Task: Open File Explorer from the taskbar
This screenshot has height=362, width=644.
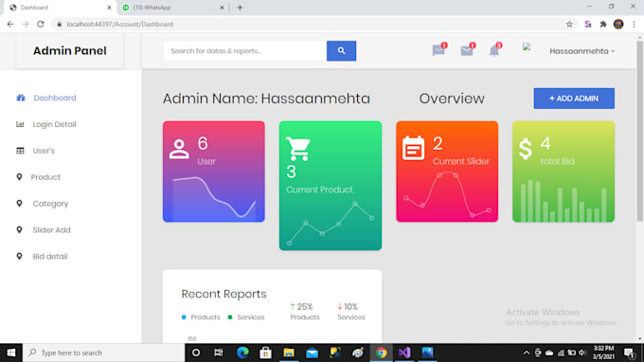Action: (x=289, y=353)
